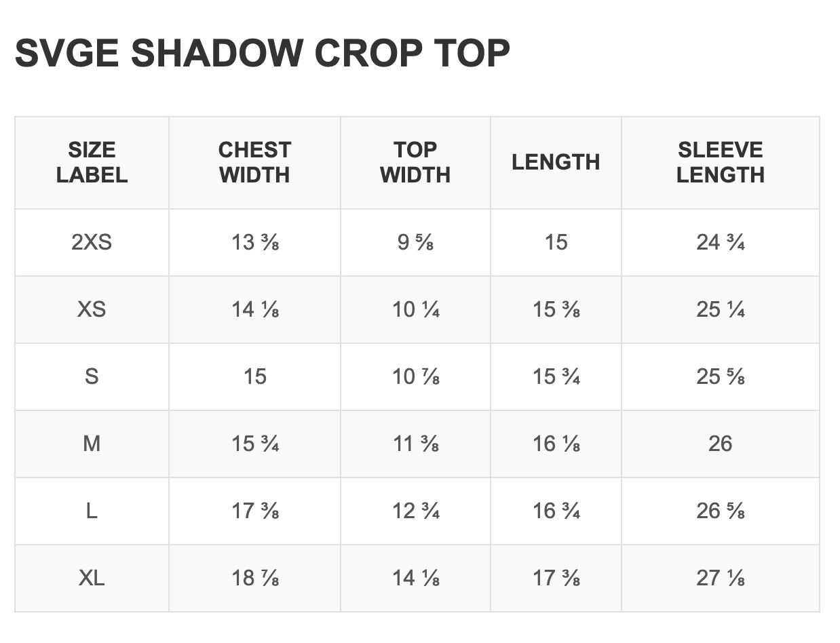Click the 2XS chest width value 13 ⅜

[x=255, y=242]
